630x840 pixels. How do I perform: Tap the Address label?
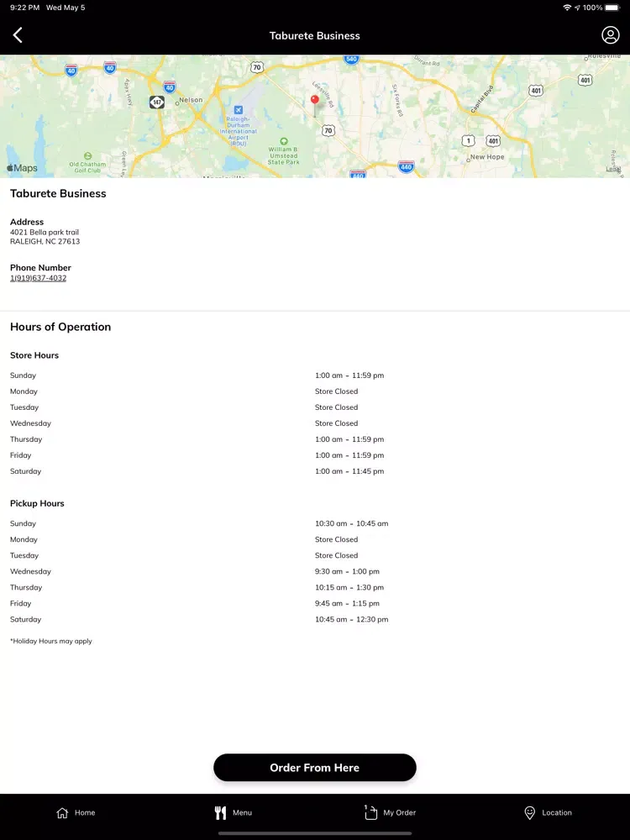click(x=27, y=222)
